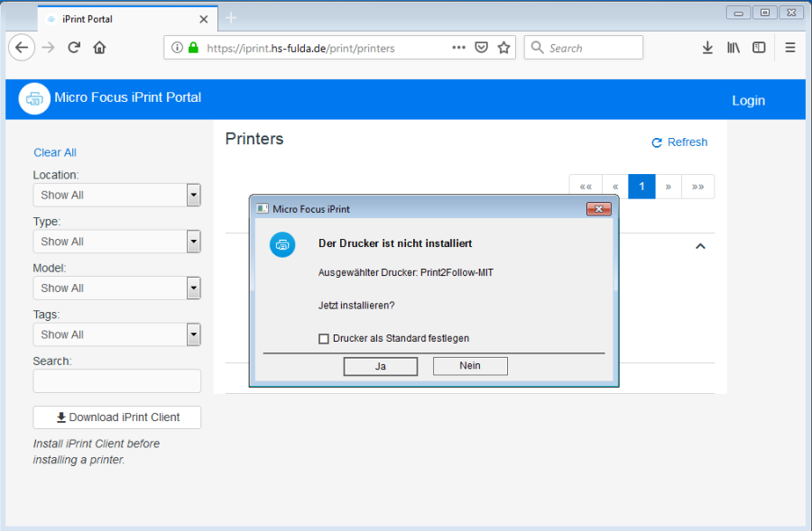The height and width of the screenshot is (531, 812).
Task: Click the Micro Focus iPrint printer logo
Action: click(33, 98)
